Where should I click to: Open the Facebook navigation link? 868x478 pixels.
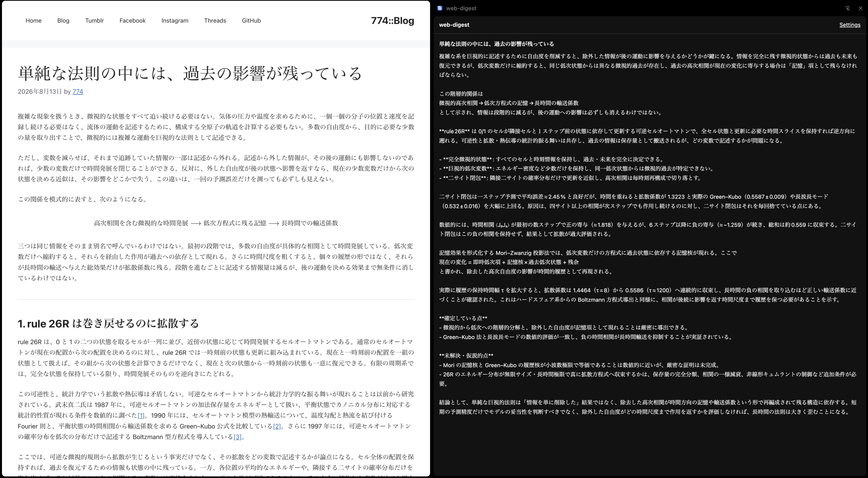coord(133,21)
